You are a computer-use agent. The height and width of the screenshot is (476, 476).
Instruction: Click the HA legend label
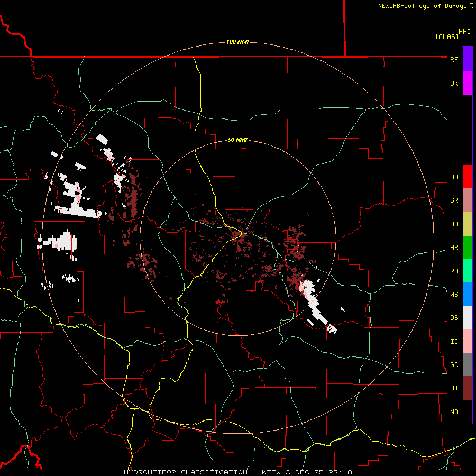pos(454,177)
